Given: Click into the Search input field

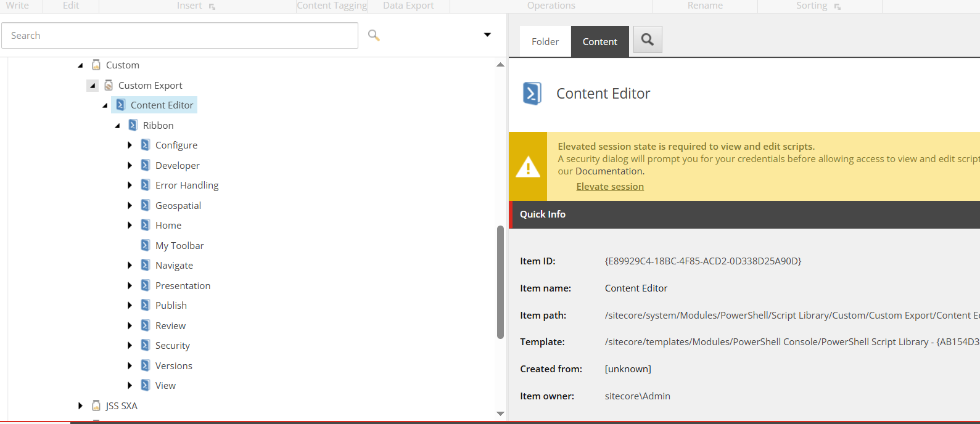Looking at the screenshot, I should 179,35.
